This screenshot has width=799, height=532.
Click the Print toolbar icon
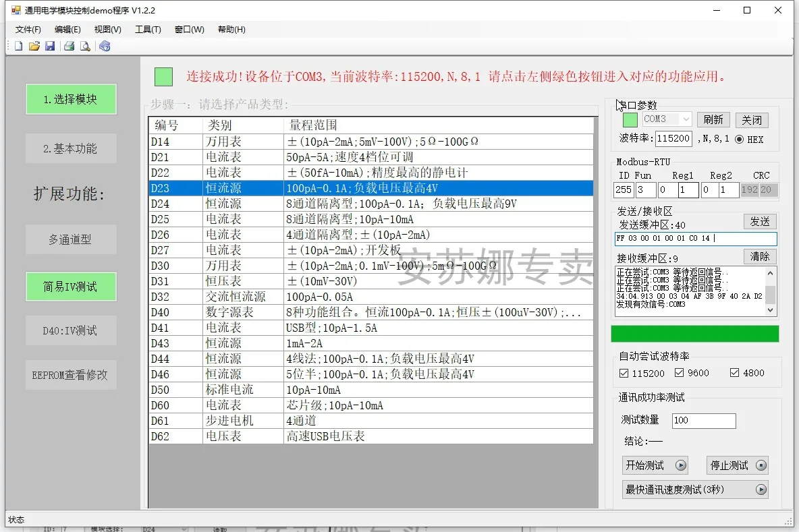[x=69, y=46]
